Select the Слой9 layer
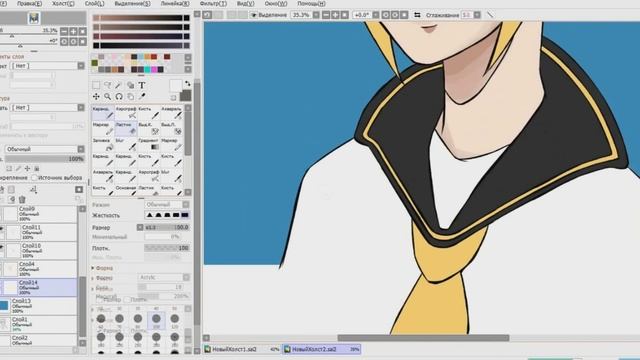Image resolution: width=640 pixels, height=360 pixels. [x=38, y=213]
